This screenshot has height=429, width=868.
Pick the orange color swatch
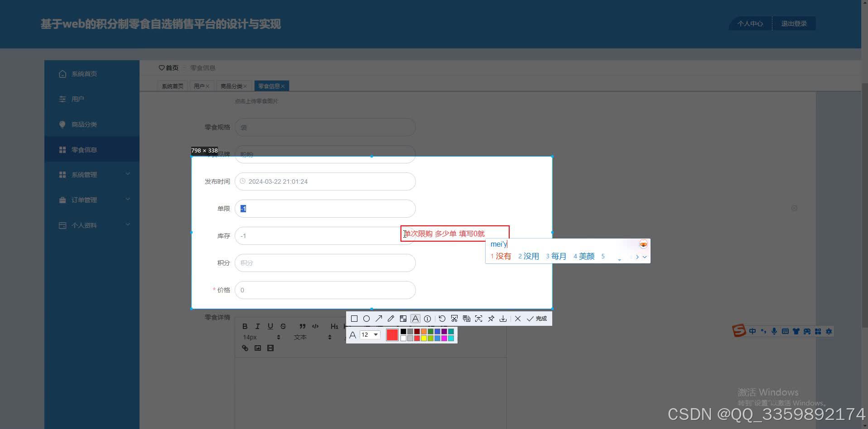[x=424, y=332]
